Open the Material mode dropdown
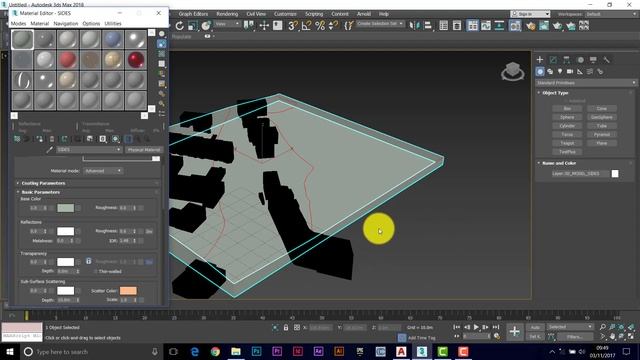Image resolution: width=640 pixels, height=360 pixels. click(103, 171)
